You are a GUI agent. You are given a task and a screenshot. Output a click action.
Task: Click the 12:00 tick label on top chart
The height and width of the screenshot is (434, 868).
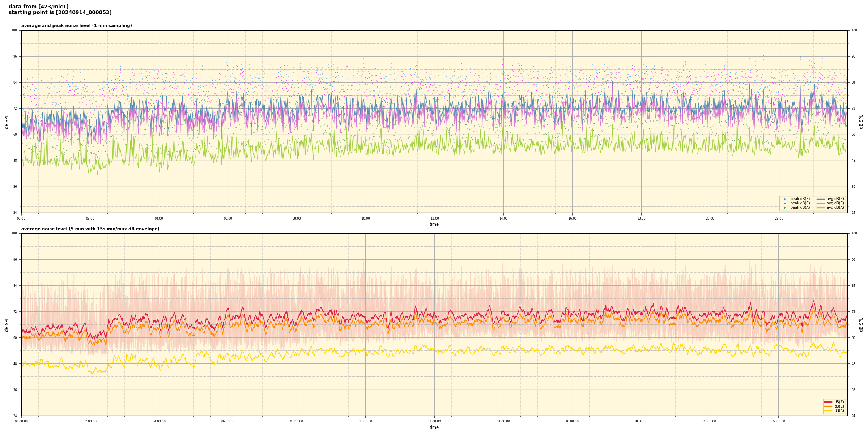pos(434,218)
